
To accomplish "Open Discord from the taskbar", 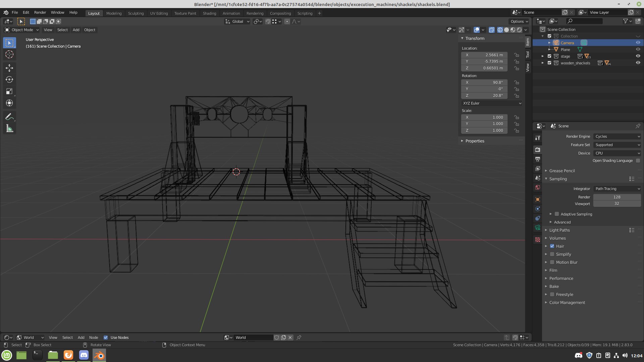I will (x=84, y=355).
